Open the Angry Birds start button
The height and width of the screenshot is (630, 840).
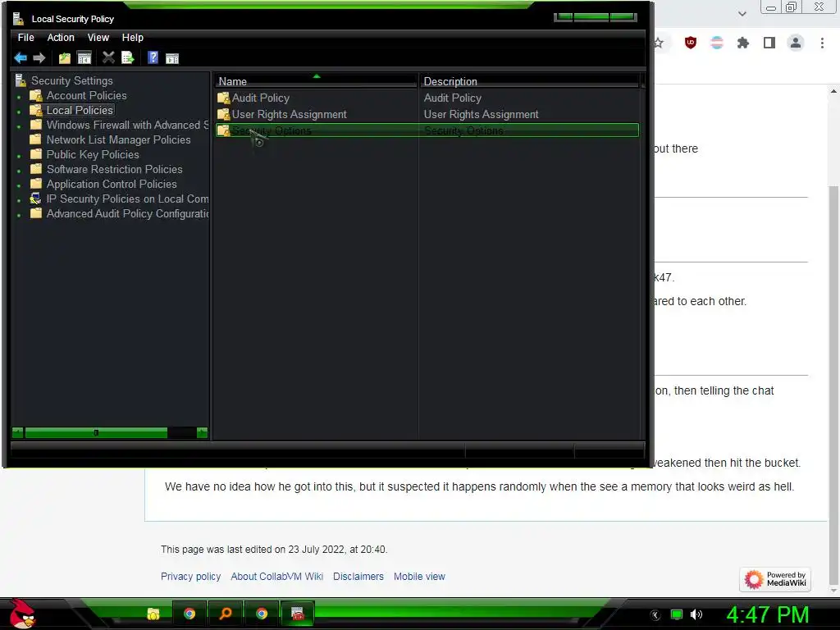[x=22, y=614]
